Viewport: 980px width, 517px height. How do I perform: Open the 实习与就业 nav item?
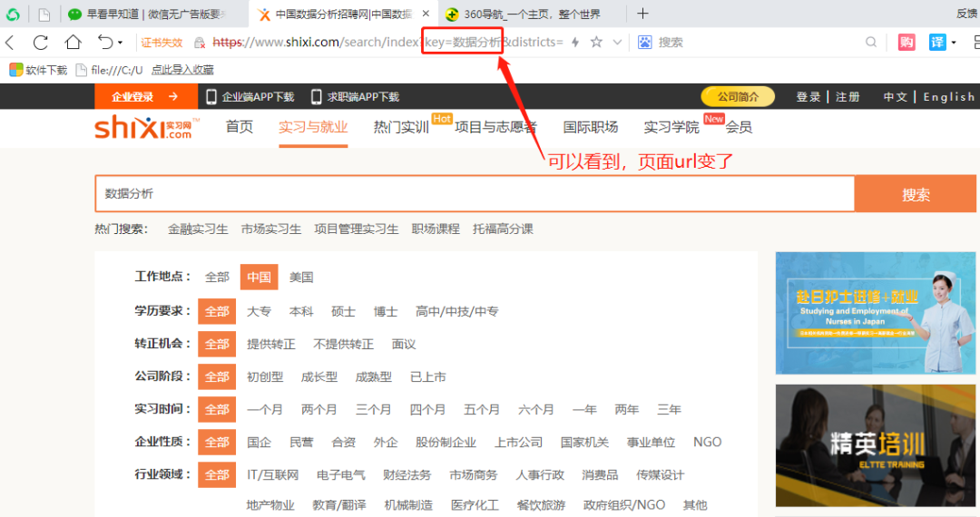click(313, 127)
